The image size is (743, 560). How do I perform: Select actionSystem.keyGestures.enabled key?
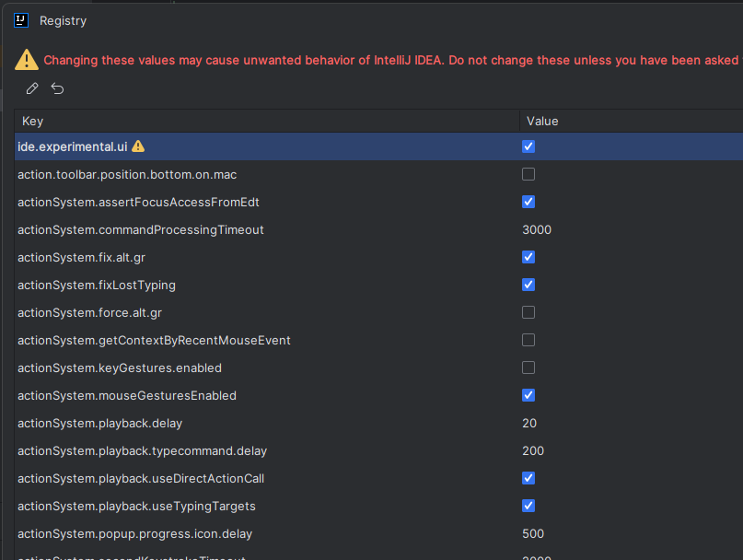click(120, 367)
